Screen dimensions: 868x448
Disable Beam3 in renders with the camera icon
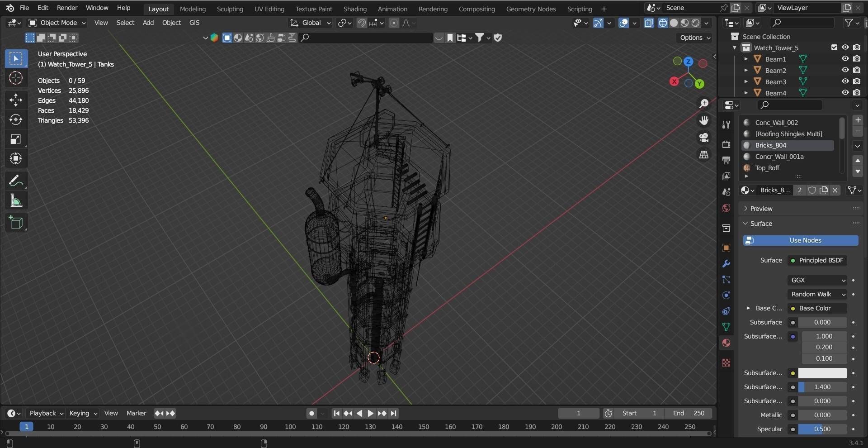point(857,81)
